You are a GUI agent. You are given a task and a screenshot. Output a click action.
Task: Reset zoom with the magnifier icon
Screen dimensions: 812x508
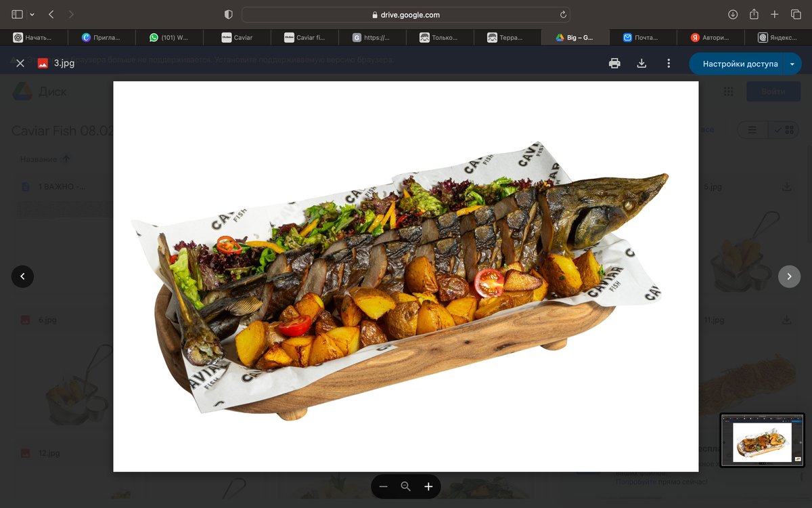[x=406, y=486]
